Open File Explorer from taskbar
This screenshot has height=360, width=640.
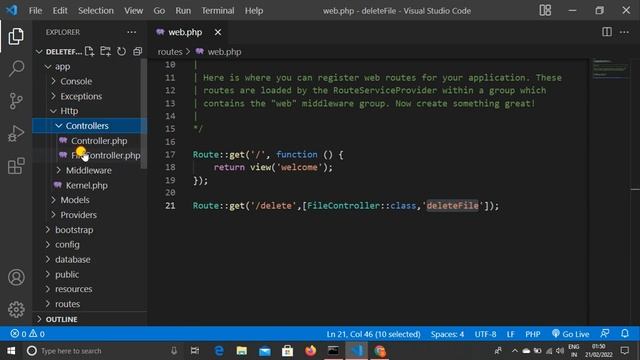click(242, 351)
